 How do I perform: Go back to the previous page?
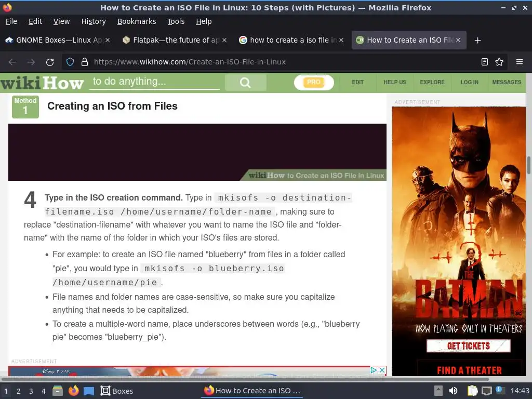coord(12,62)
